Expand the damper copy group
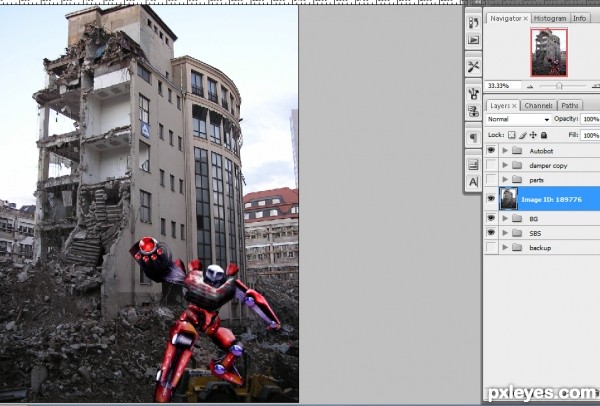600x406 pixels. (505, 165)
